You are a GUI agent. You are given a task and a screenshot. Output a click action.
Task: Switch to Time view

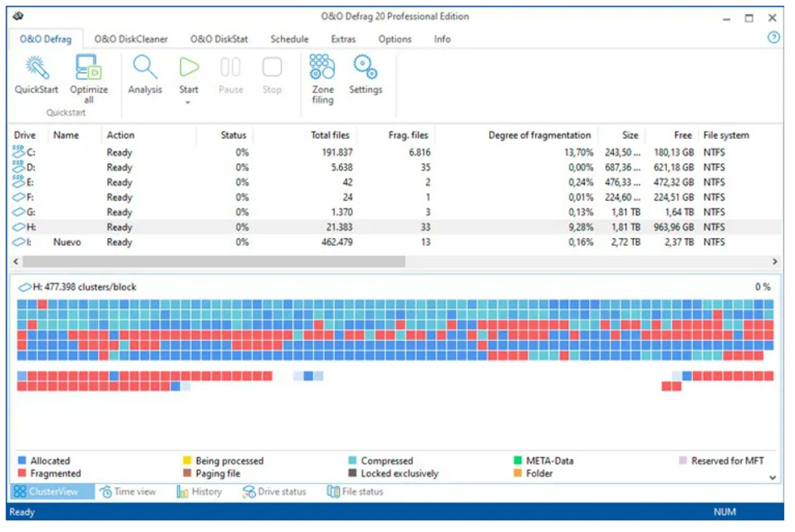coord(128,492)
